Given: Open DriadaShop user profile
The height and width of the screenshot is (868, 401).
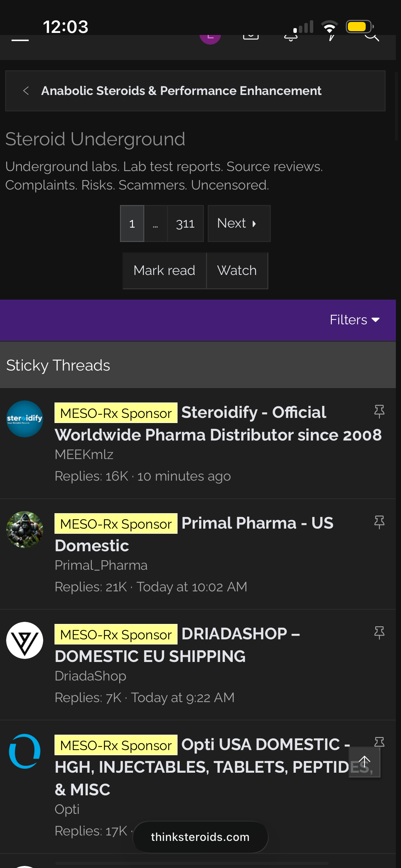Looking at the screenshot, I should [x=90, y=676].
